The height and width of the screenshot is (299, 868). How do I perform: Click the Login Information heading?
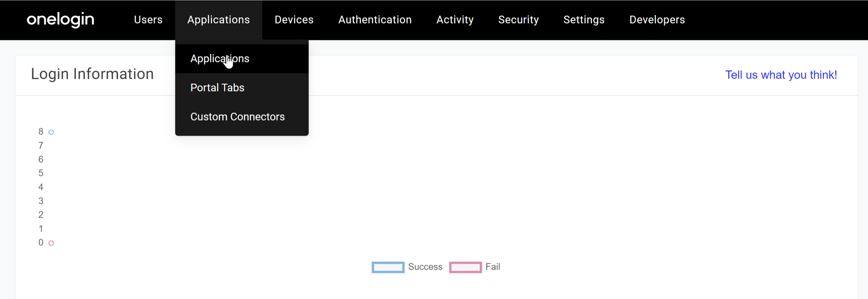click(x=92, y=74)
